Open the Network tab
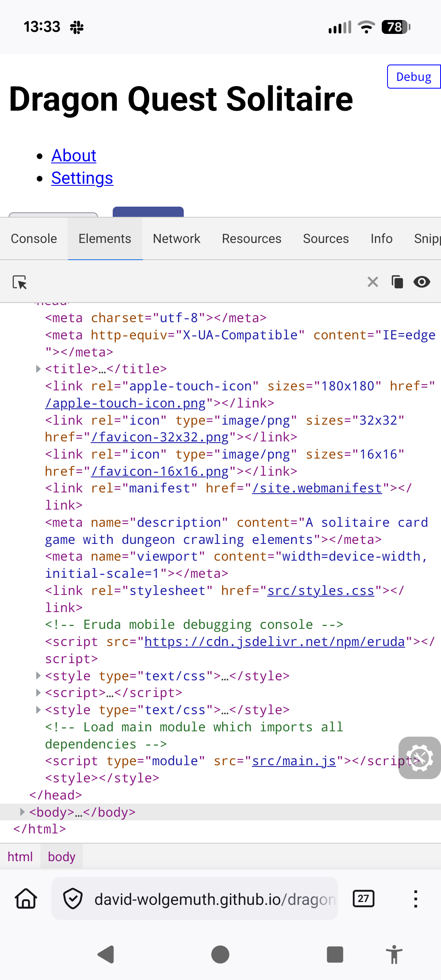Image resolution: width=441 pixels, height=980 pixels. (176, 238)
